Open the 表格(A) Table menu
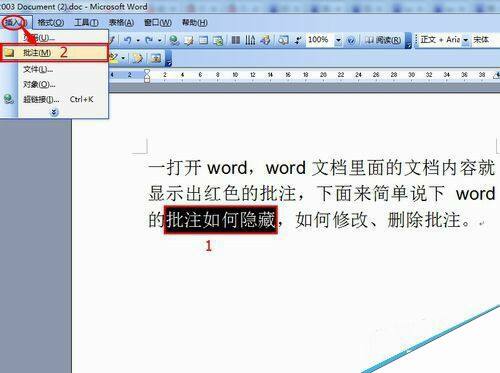The width and height of the screenshot is (500, 373). tap(121, 23)
